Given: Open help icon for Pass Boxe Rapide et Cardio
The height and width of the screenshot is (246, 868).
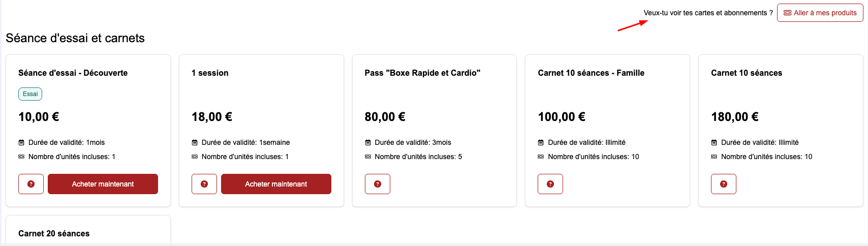Looking at the screenshot, I should click(x=378, y=184).
